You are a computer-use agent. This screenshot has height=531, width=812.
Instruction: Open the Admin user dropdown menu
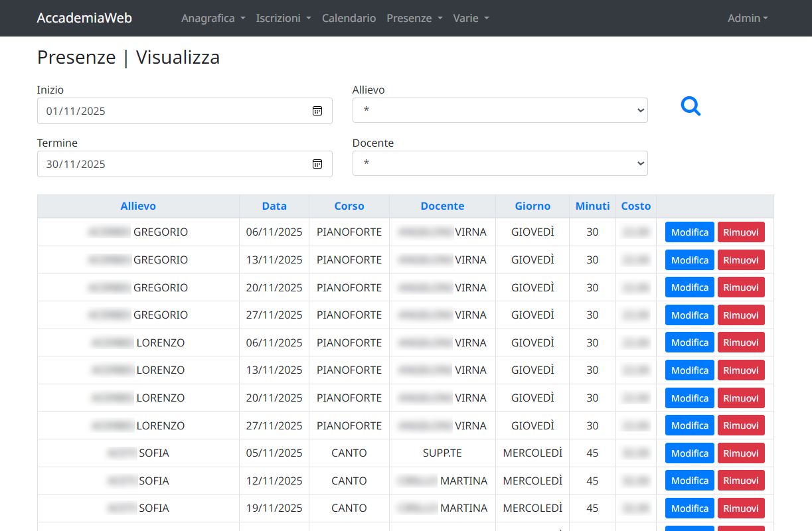pos(747,18)
